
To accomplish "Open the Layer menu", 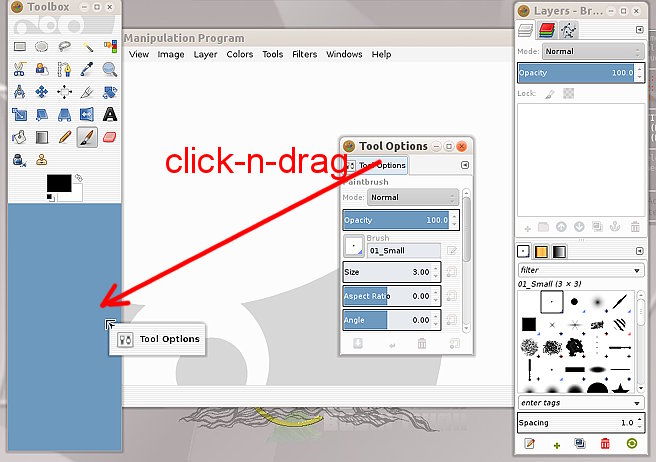I will click(205, 54).
